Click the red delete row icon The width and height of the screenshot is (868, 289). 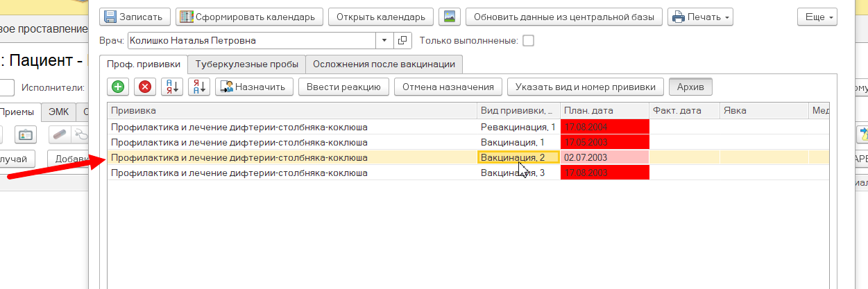(145, 87)
